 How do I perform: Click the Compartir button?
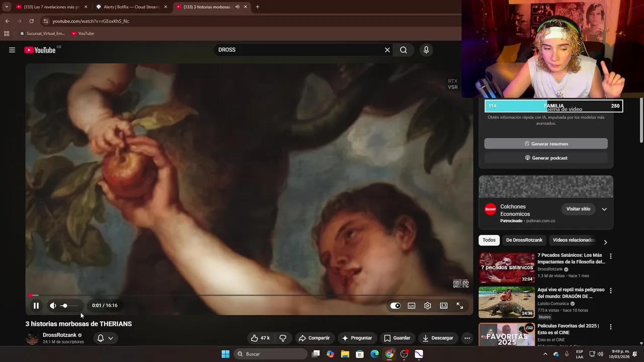(314, 338)
